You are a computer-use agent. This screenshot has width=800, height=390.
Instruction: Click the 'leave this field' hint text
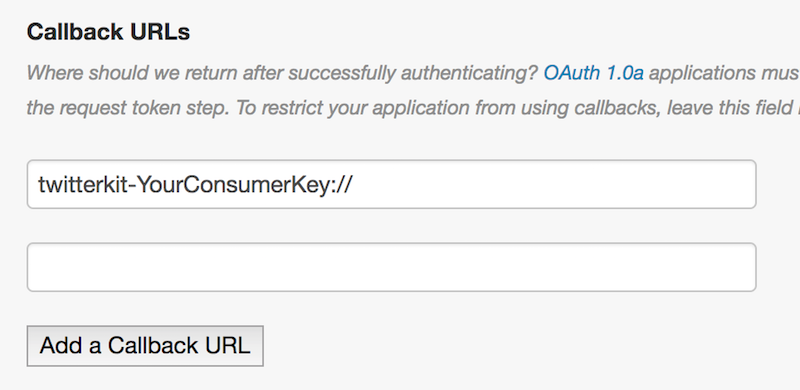click(724, 108)
